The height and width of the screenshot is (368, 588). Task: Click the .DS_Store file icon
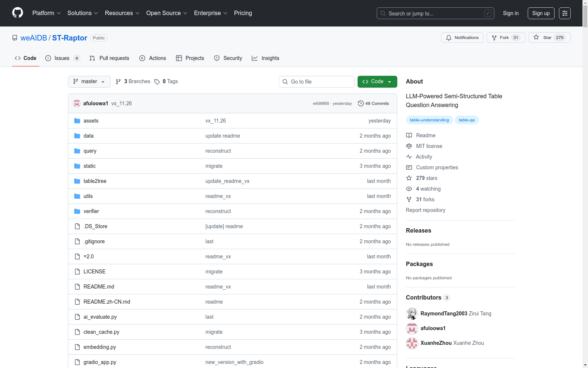pos(77,226)
